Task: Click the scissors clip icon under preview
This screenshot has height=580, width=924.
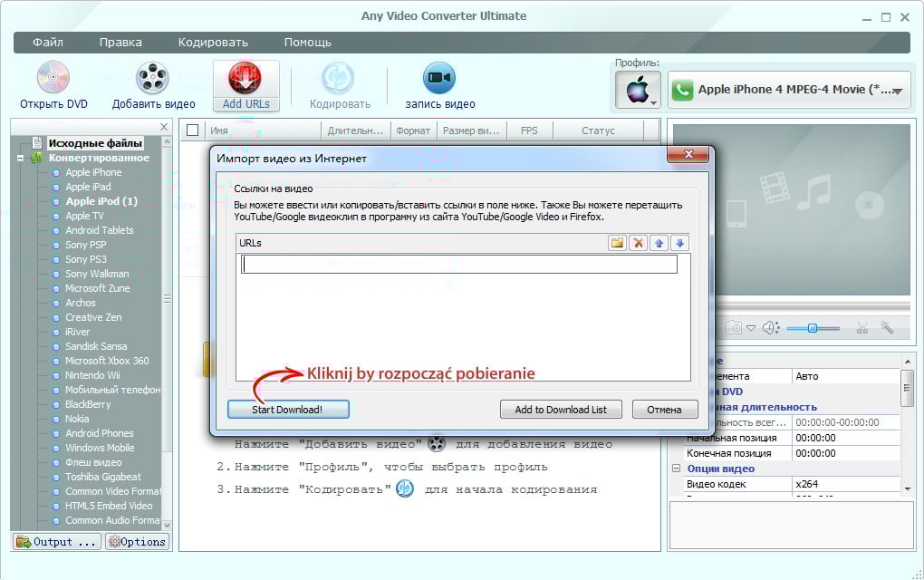Action: (x=862, y=328)
